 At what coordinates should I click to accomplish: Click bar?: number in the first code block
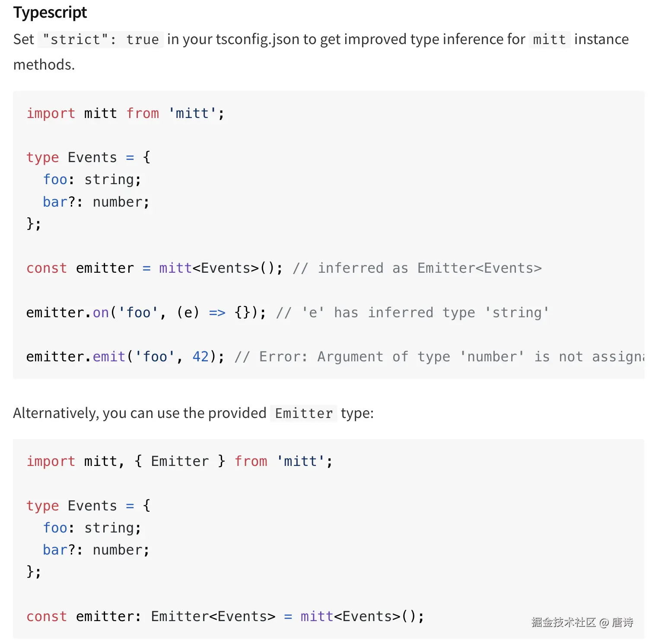pos(96,202)
